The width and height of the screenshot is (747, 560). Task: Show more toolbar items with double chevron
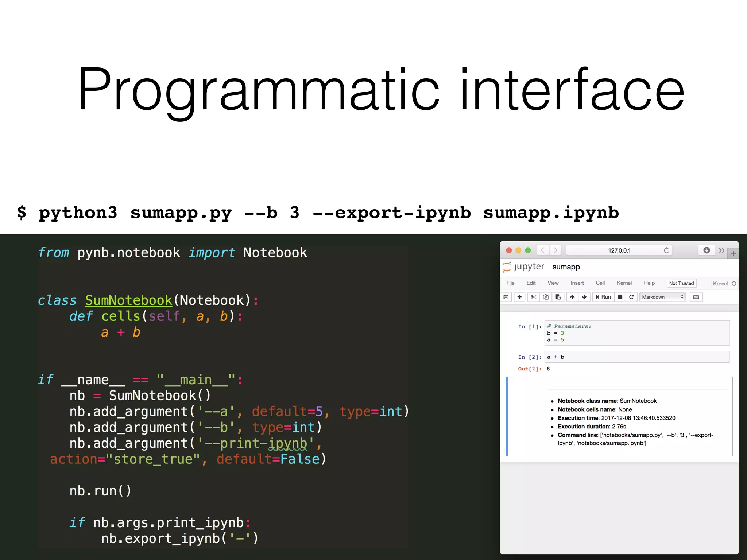[721, 250]
